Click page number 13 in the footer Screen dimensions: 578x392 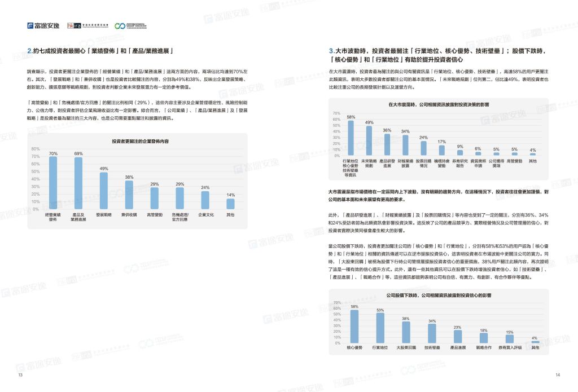tap(20, 375)
